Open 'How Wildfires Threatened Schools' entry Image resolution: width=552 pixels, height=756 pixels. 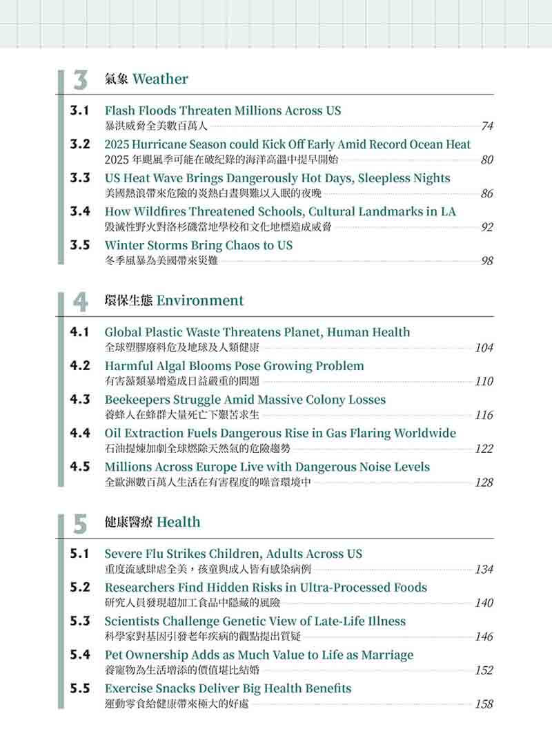tap(280, 212)
